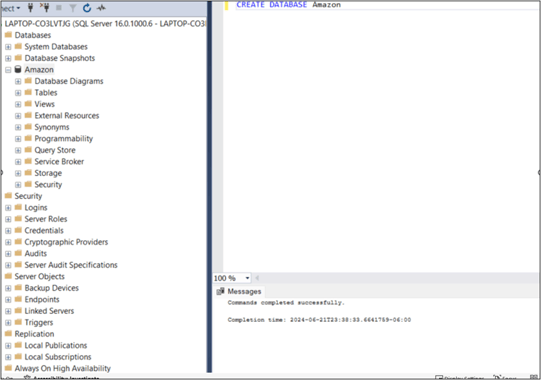Click the Disconnect plug icon in Object Explorer toolbar
This screenshot has height=380, width=541.
(44, 8)
